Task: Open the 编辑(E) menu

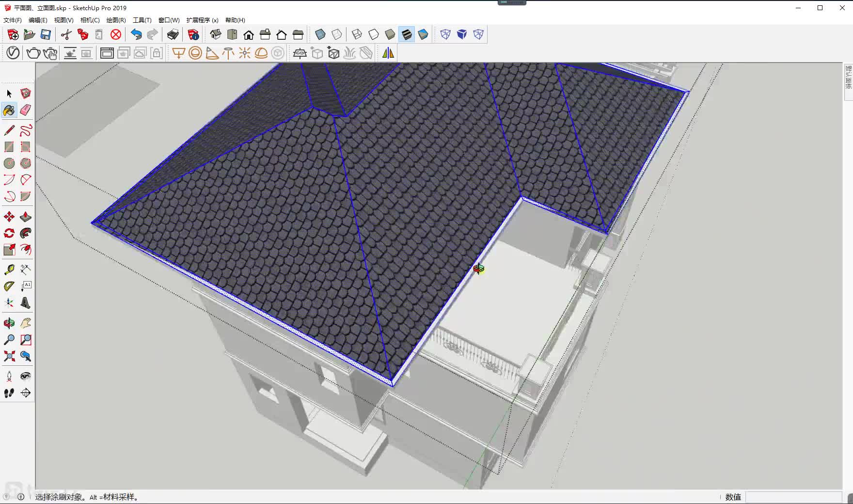Action: point(38,20)
